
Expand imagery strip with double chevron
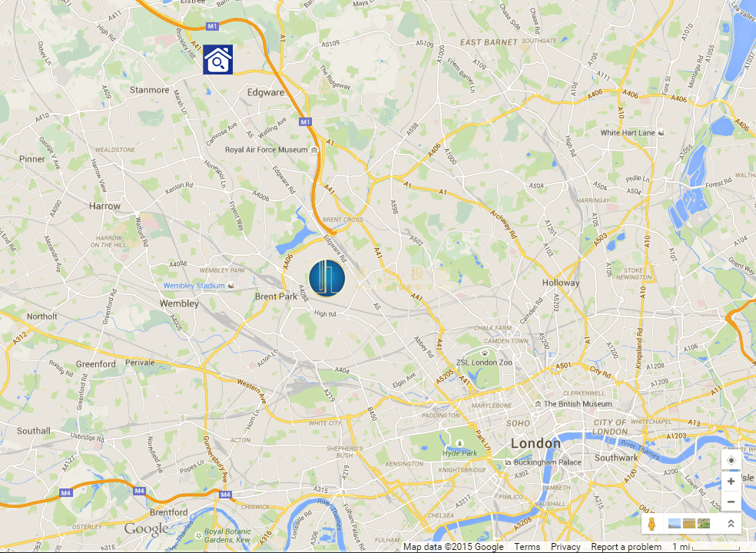click(x=731, y=524)
